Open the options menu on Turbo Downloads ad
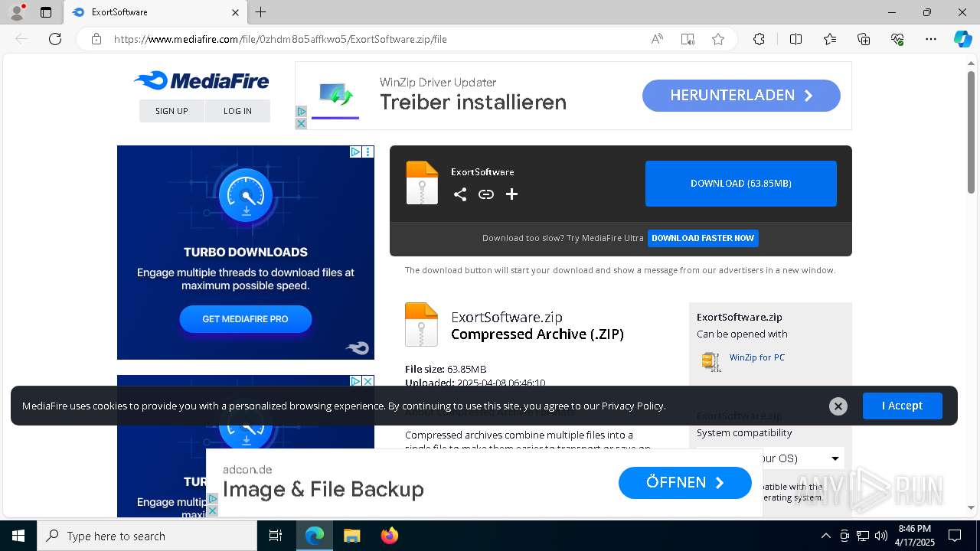 [x=368, y=152]
